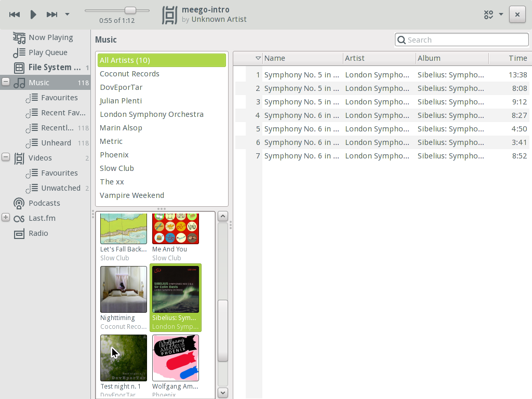
Task: Skip back to the previous track
Action: coord(15,14)
